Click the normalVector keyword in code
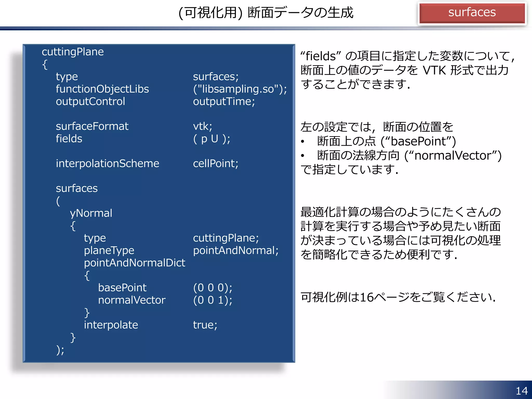The height and width of the screenshot is (399, 532). pyautogui.click(x=132, y=300)
